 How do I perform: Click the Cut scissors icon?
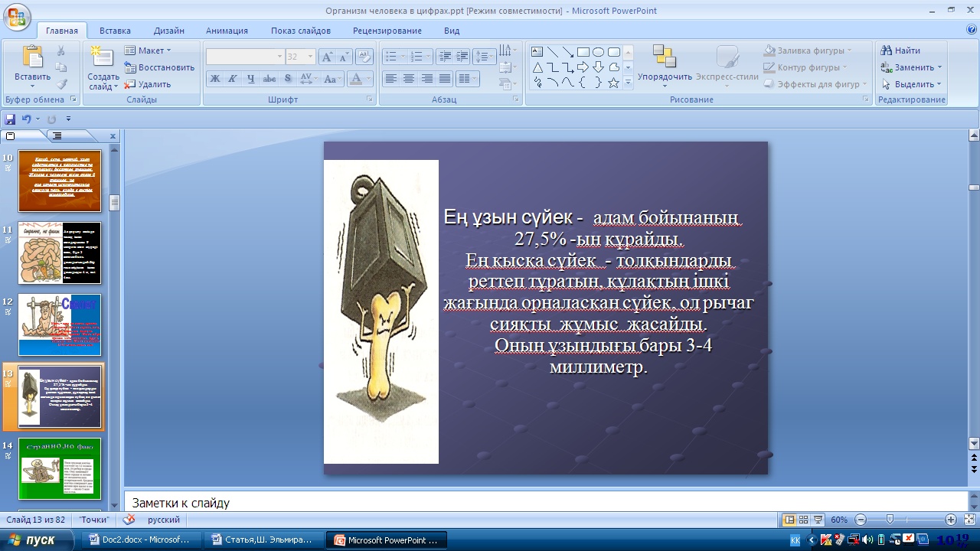point(61,51)
